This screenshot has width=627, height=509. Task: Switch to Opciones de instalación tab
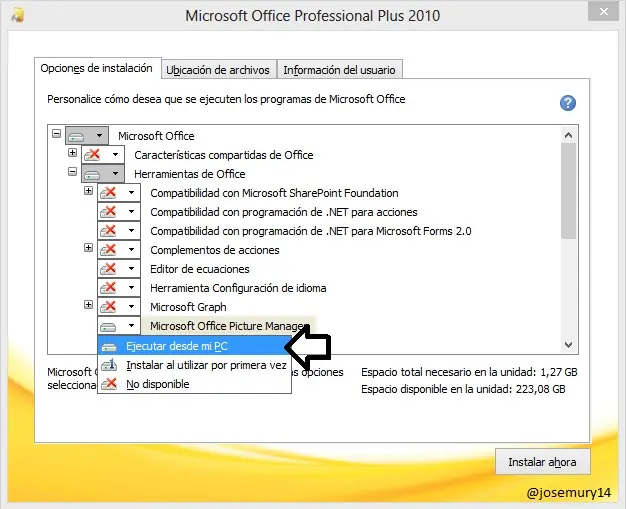pos(96,68)
